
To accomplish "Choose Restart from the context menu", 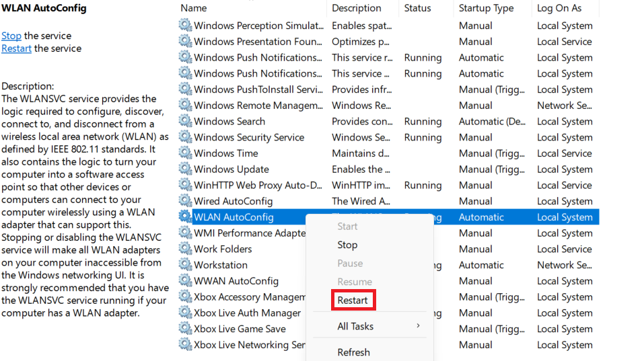I will [x=353, y=300].
